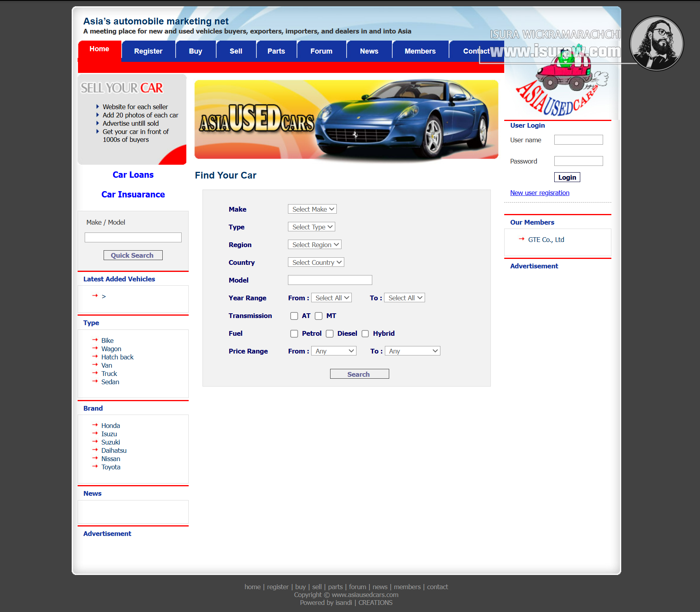Click the Login button

(567, 177)
